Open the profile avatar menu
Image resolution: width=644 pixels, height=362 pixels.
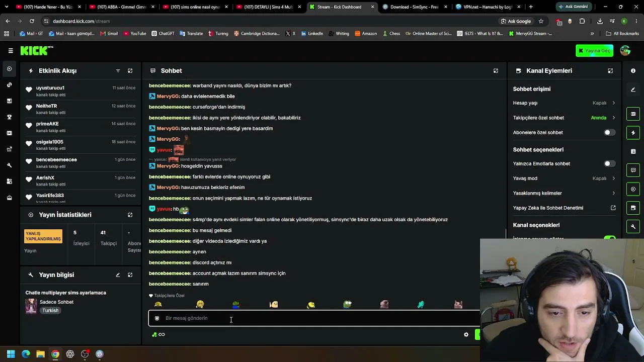625,51
